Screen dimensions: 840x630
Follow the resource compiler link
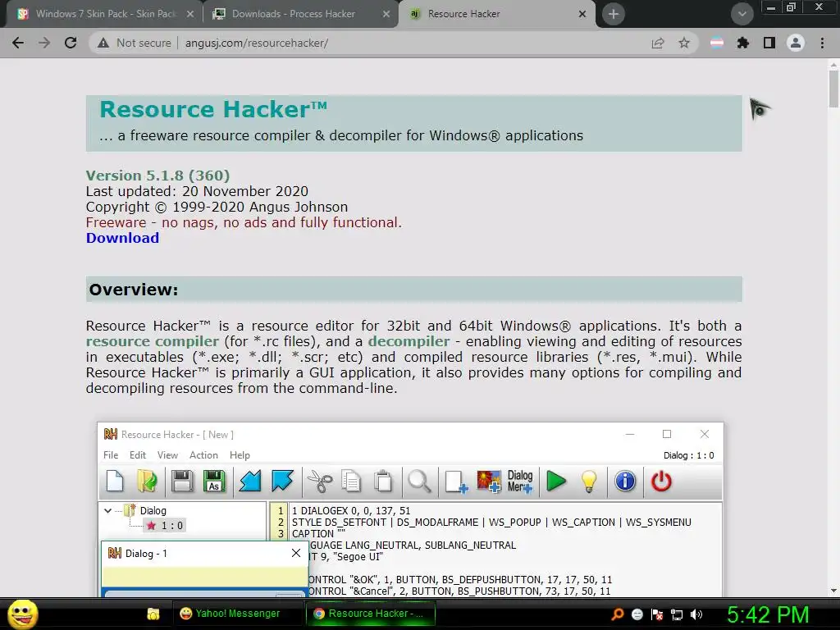pyautogui.click(x=153, y=341)
